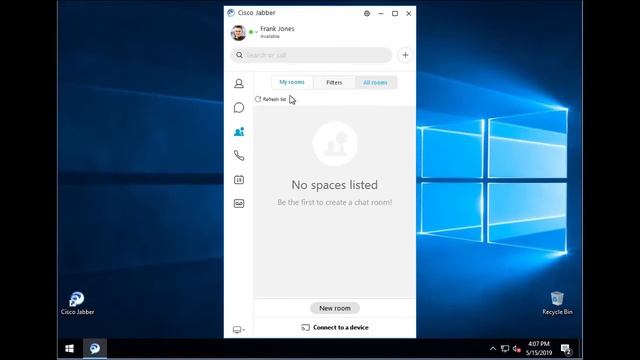Open the Meetings calendar icon
This screenshot has width=640, height=360.
coord(239,180)
